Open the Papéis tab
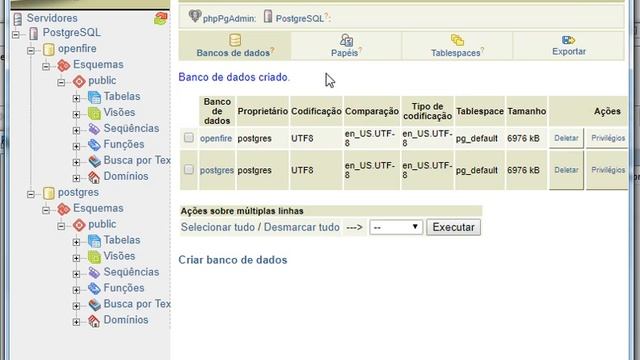Image resolution: width=640 pixels, height=360 pixels. coord(346,46)
